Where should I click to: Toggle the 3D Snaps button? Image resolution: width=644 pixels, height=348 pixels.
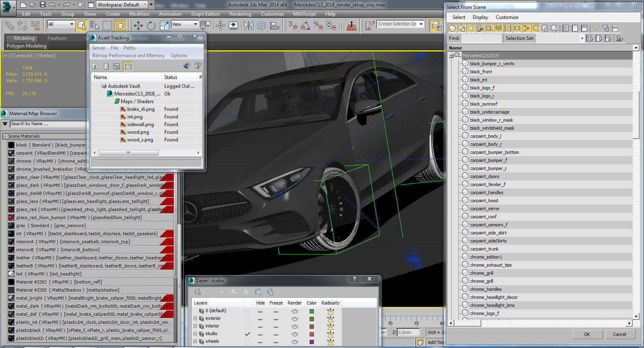click(293, 26)
